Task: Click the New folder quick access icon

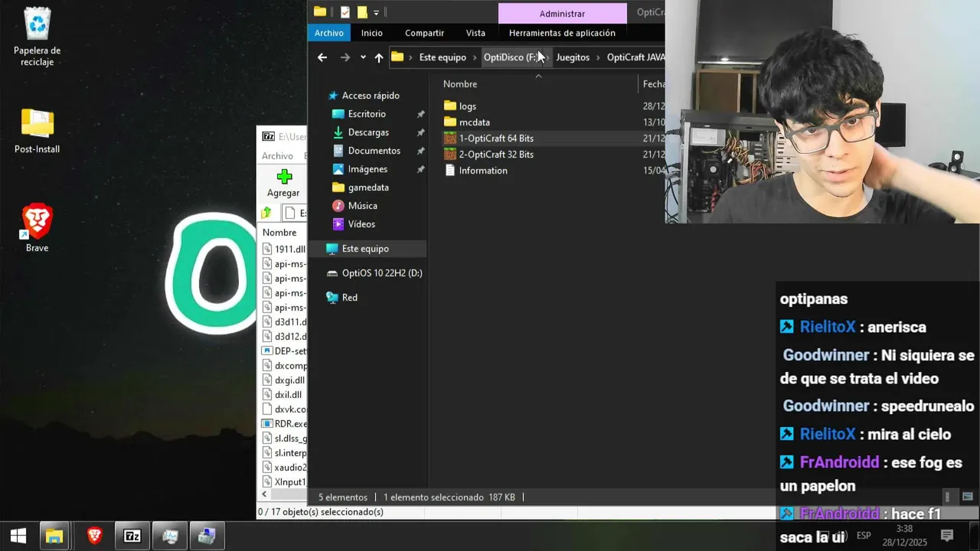Action: tap(362, 12)
